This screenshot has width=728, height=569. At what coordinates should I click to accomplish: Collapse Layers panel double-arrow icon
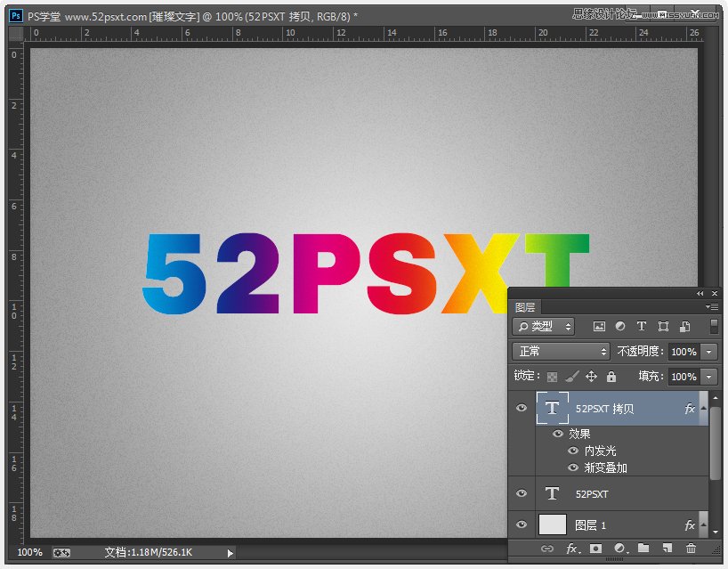coord(700,293)
